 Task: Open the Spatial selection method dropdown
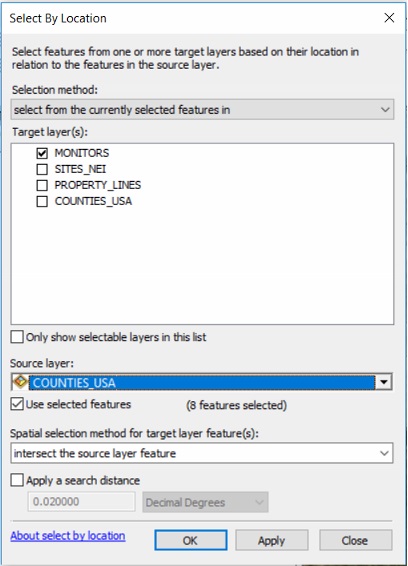pos(202,453)
